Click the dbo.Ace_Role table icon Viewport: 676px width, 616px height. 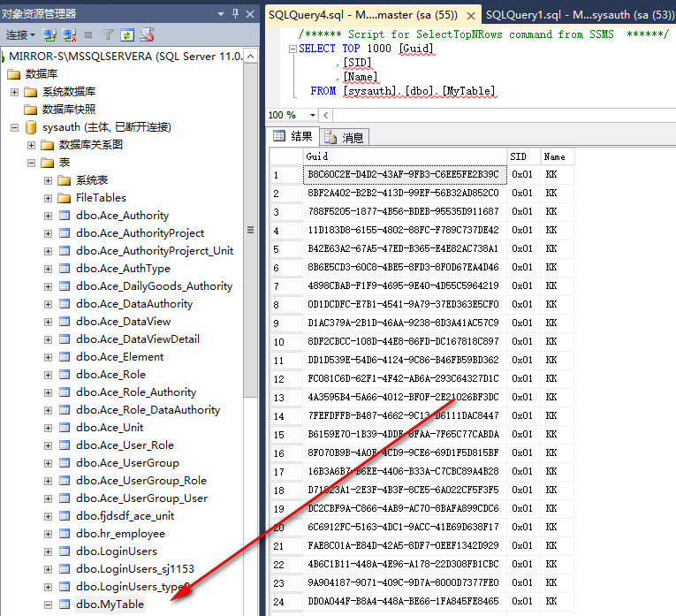pyautogui.click(x=65, y=375)
